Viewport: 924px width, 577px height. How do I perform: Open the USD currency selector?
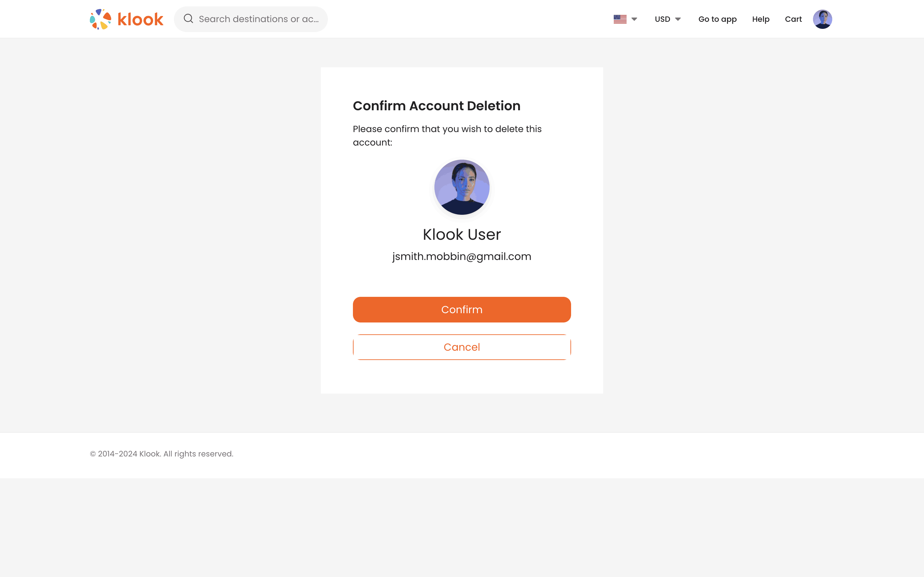(663, 19)
